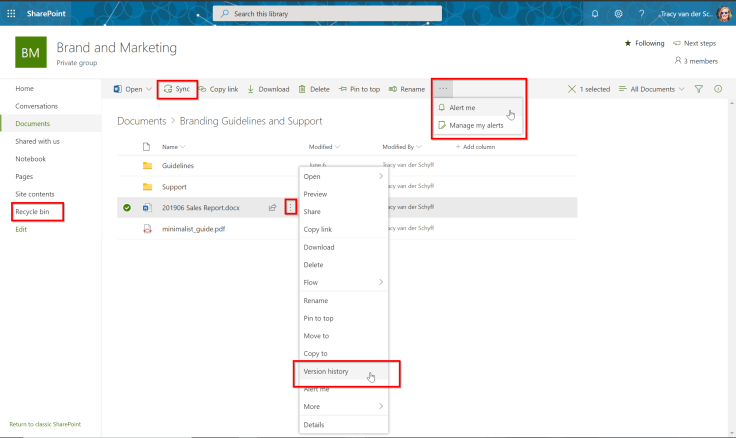The height and width of the screenshot is (438, 736).
Task: Expand the All Documents view dropdown
Action: tap(652, 89)
